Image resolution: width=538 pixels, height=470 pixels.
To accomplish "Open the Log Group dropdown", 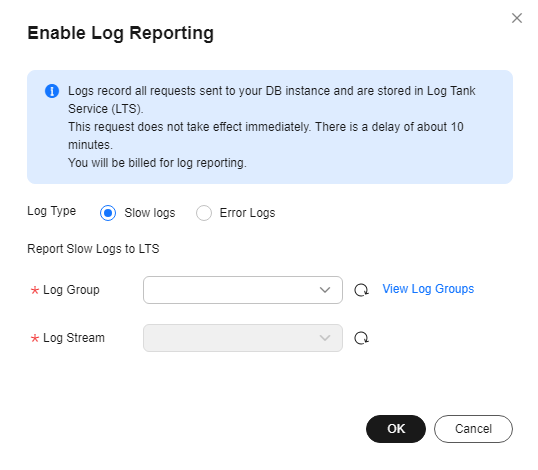I will [243, 290].
